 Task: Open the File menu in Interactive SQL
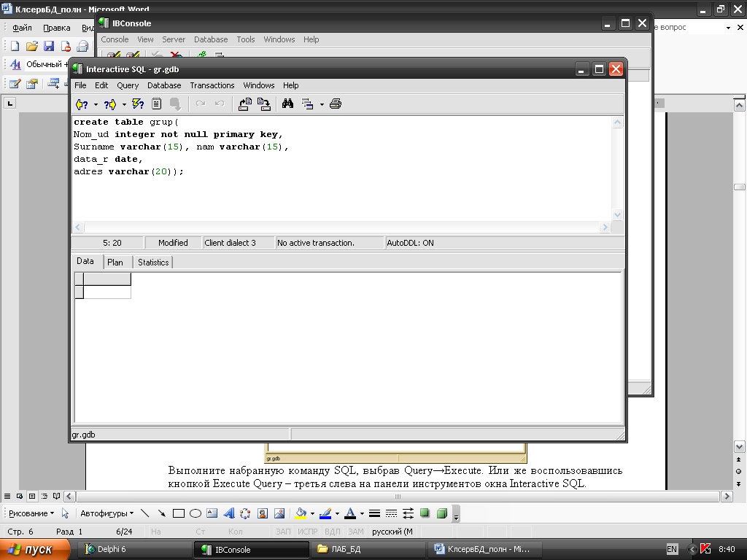pos(80,85)
